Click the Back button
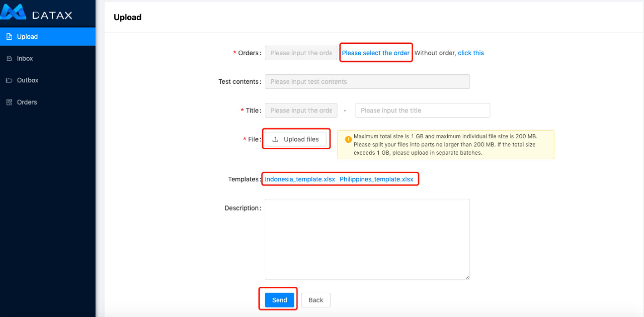This screenshot has width=644, height=317. pyautogui.click(x=316, y=300)
